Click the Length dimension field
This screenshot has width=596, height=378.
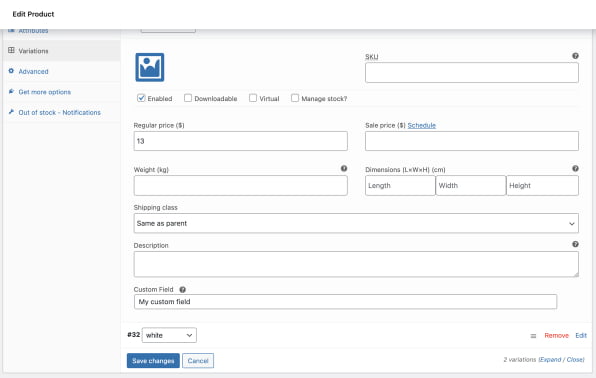coord(400,186)
